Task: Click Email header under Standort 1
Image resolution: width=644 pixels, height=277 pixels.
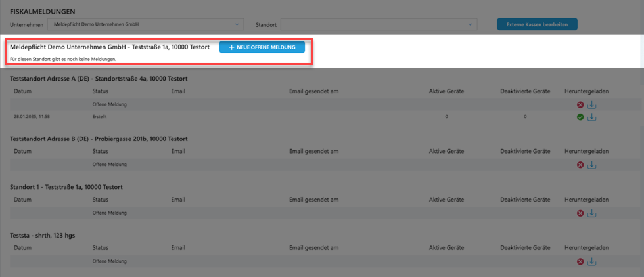Action: click(x=178, y=200)
